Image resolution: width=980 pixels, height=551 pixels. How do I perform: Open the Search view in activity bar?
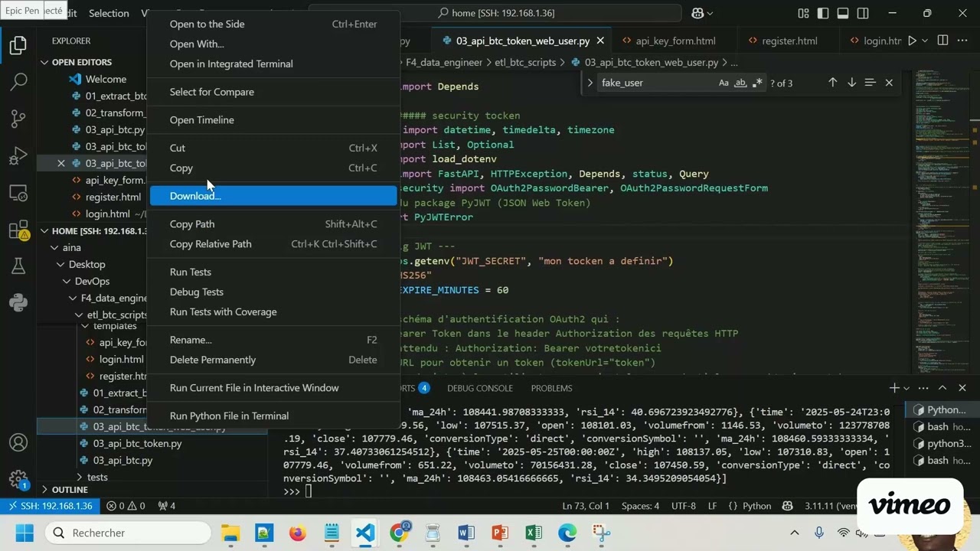pyautogui.click(x=18, y=81)
